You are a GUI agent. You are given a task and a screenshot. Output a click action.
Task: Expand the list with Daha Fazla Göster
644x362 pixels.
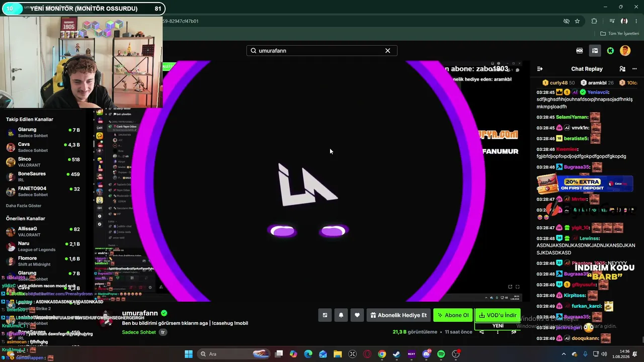tap(24, 206)
